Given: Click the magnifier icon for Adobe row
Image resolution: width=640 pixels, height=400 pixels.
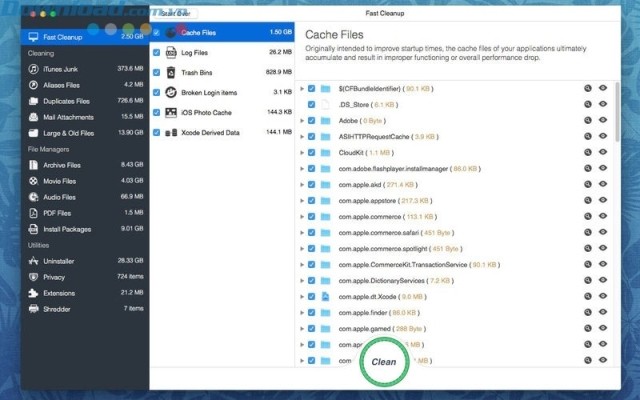Looking at the screenshot, I should coord(589,120).
